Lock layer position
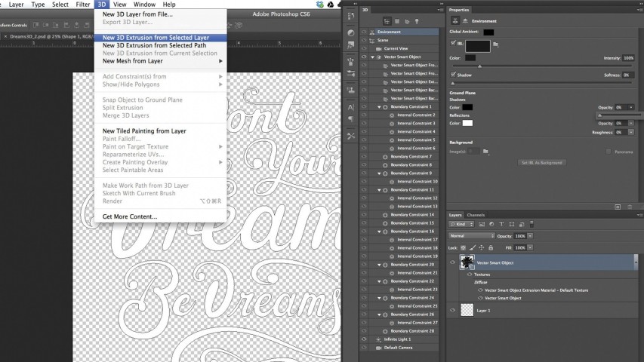The image size is (644, 362). 482,248
